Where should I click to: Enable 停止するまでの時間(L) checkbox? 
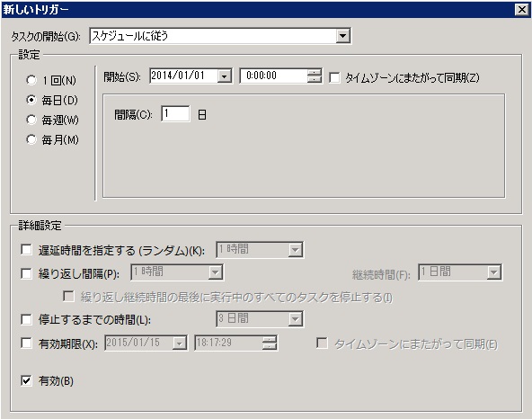click(x=26, y=319)
